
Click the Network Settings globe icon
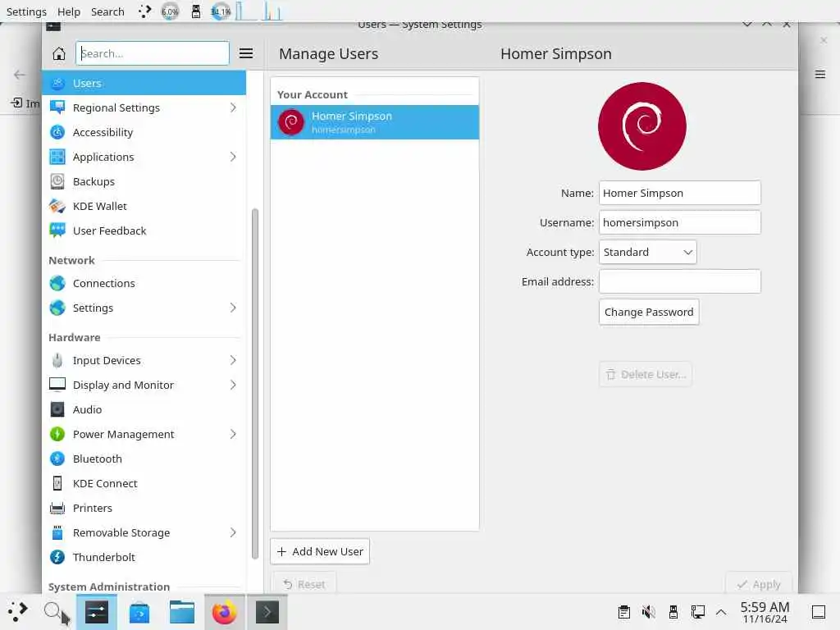pyautogui.click(x=57, y=308)
